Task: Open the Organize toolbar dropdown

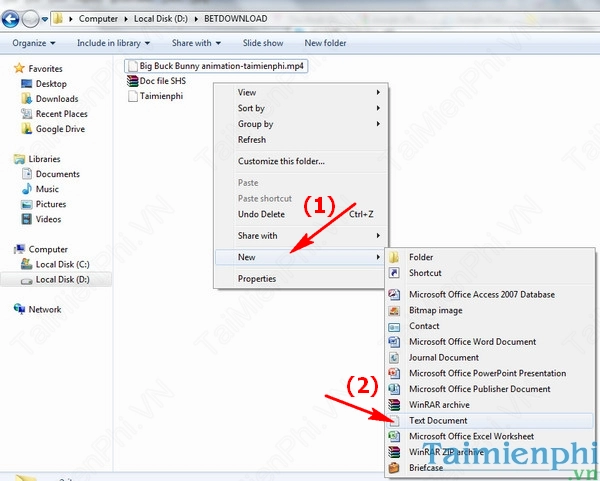Action: pos(34,43)
